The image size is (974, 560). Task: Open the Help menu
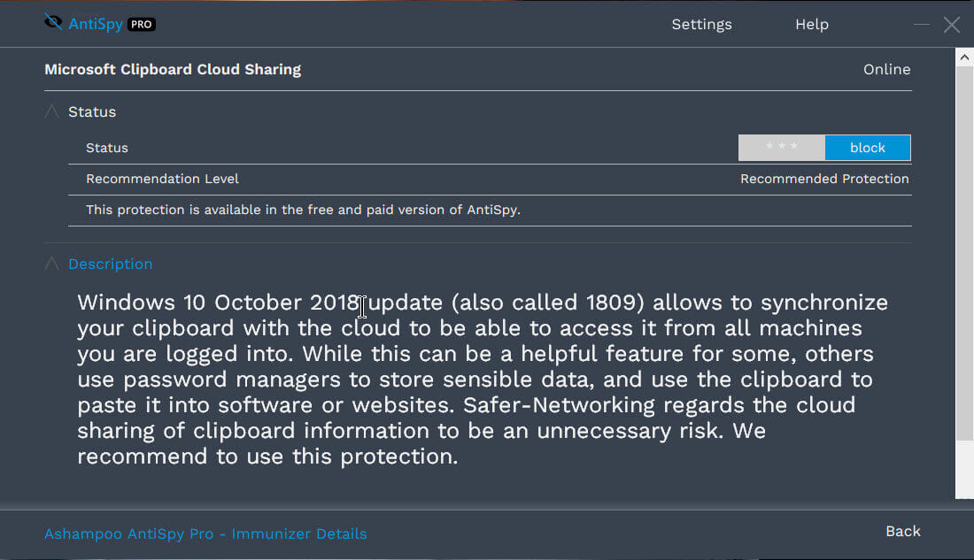pos(812,24)
